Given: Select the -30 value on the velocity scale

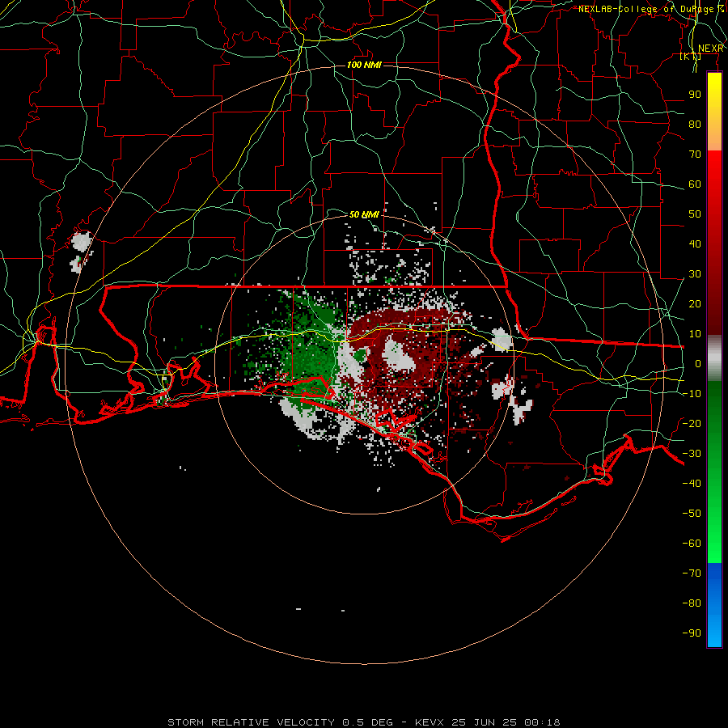Looking at the screenshot, I should pos(692,453).
